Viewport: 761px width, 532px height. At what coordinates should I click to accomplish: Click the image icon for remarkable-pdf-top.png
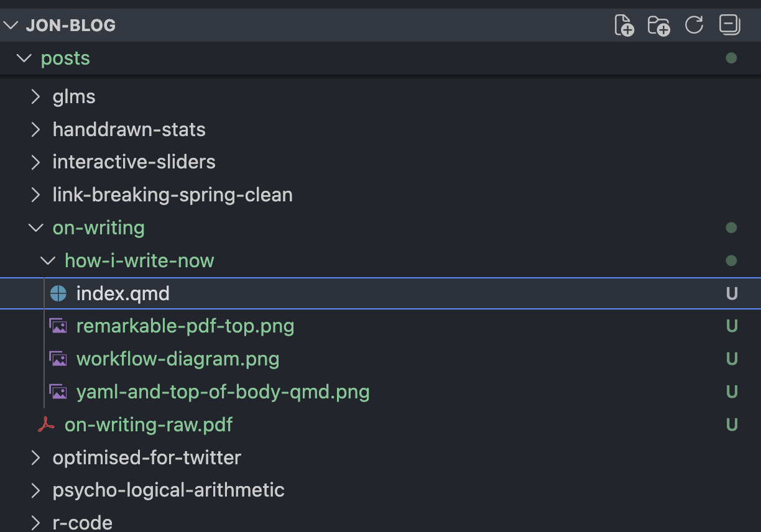(x=58, y=326)
